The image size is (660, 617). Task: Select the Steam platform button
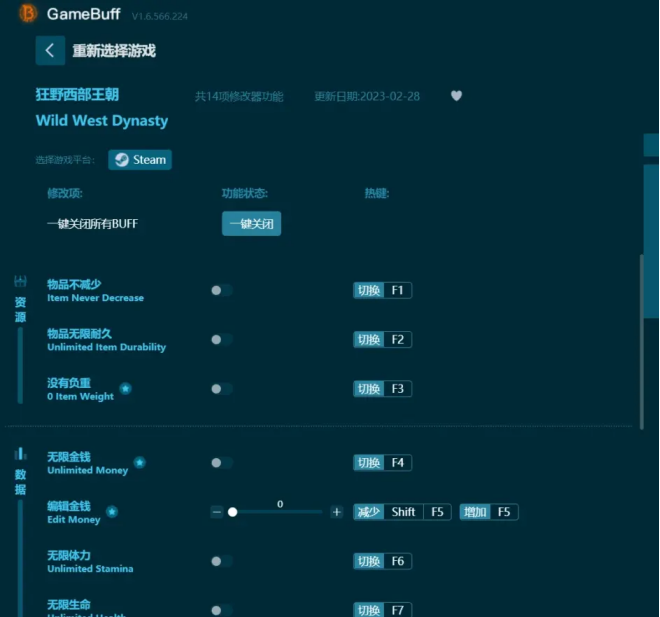click(140, 160)
